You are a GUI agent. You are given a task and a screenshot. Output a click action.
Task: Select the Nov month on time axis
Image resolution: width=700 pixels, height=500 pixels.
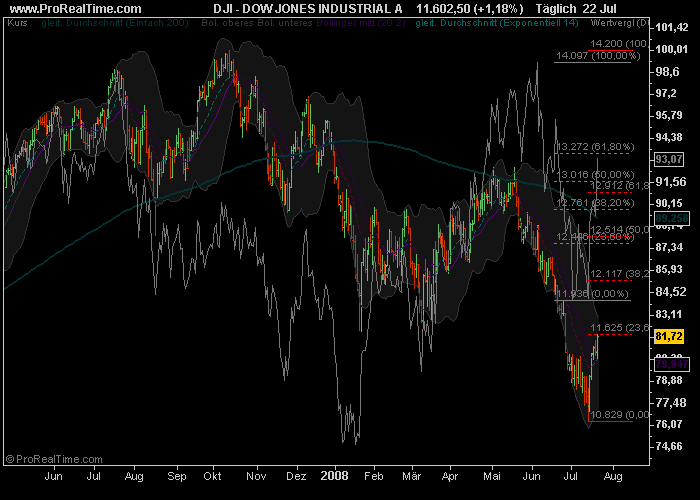click(x=256, y=476)
